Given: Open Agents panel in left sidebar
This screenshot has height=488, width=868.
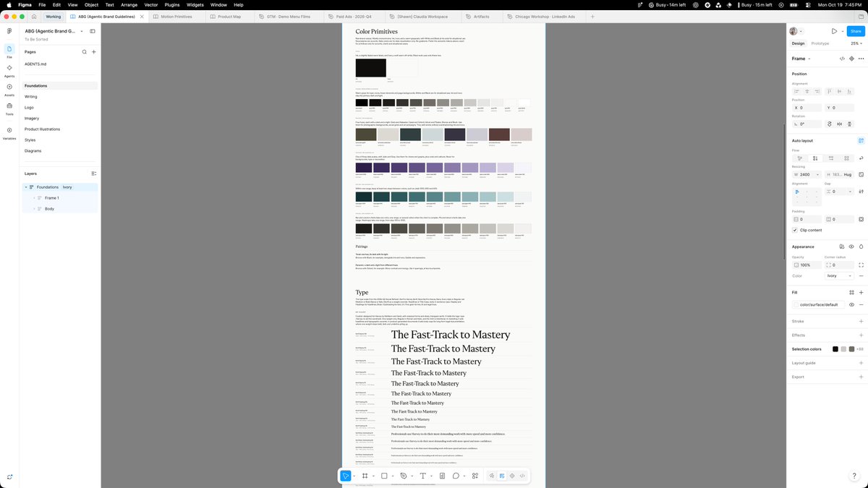Looking at the screenshot, I should (x=9, y=70).
